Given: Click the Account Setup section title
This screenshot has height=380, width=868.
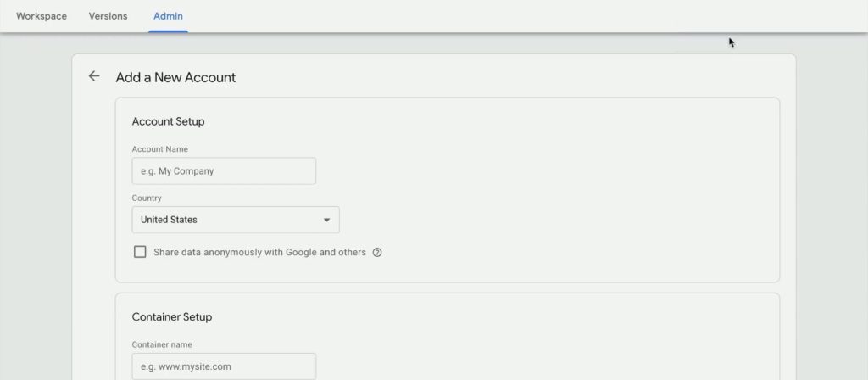Looking at the screenshot, I should (169, 121).
